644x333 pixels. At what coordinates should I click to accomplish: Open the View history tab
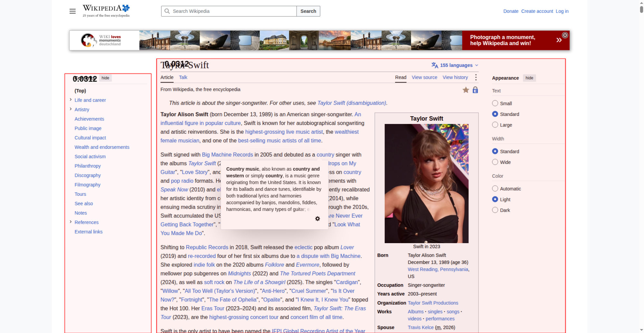455,77
